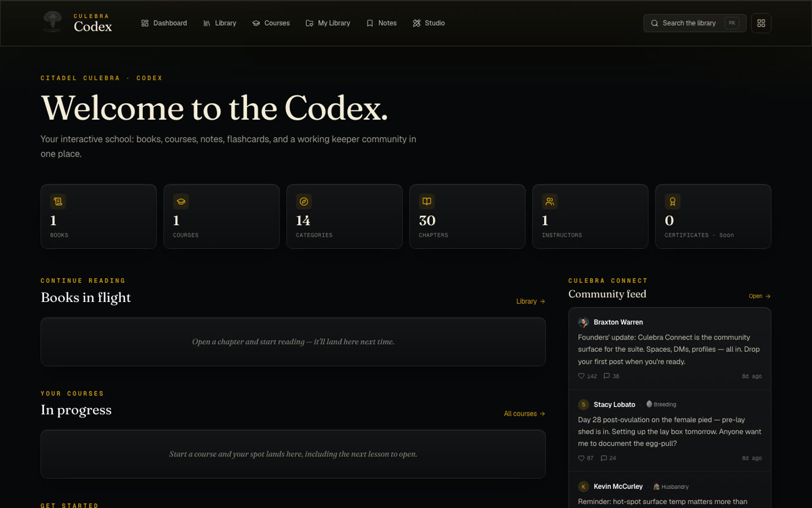This screenshot has width=812, height=508.
Task: Click the Studio tools icon in navbar
Action: [416, 23]
